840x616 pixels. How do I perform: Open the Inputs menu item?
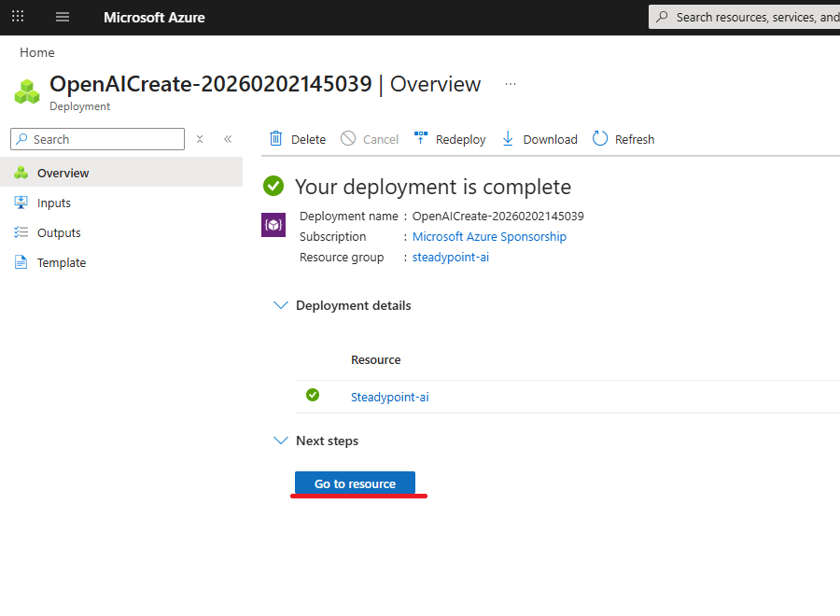point(54,203)
